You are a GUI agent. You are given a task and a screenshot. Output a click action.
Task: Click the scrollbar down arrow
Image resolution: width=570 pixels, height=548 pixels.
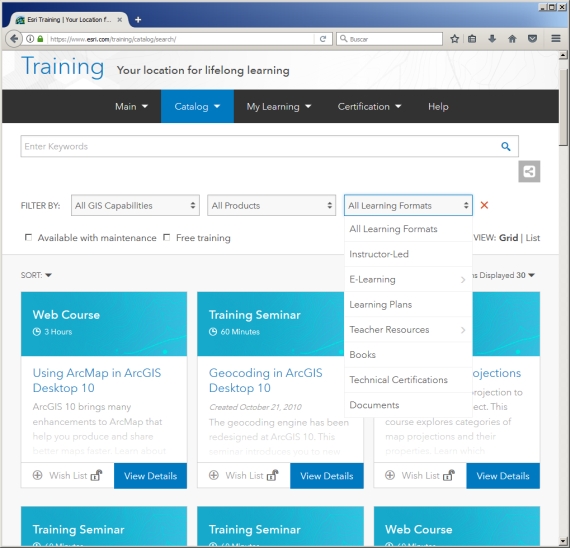point(563,541)
